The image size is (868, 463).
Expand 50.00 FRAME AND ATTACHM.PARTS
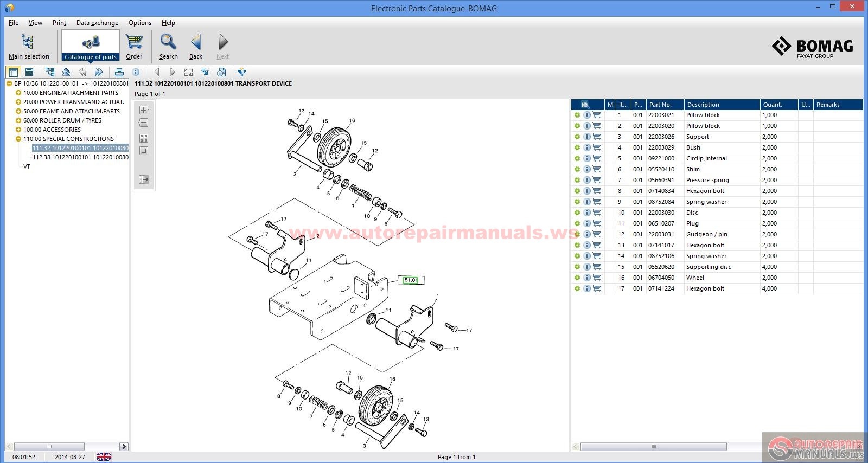(18, 111)
